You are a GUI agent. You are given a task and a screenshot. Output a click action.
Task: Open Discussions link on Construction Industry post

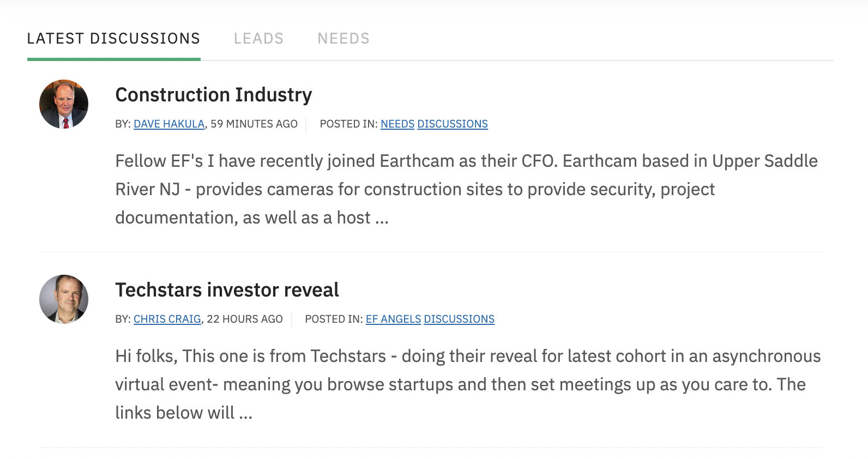(x=453, y=124)
